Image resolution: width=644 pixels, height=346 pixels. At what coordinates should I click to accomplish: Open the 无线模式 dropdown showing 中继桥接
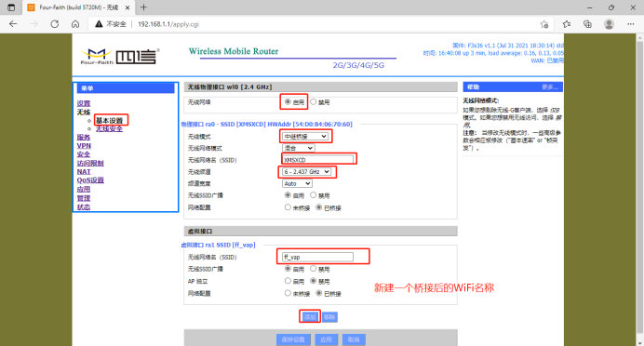pos(304,137)
